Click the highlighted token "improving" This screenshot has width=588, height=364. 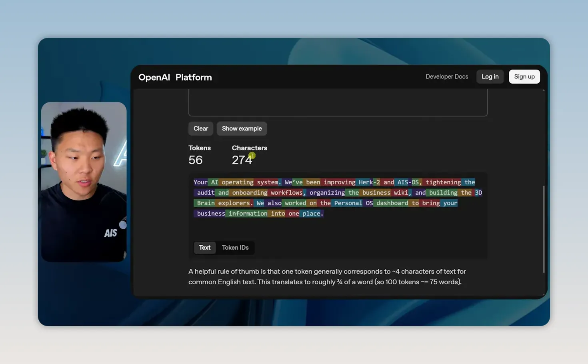pyautogui.click(x=338, y=182)
